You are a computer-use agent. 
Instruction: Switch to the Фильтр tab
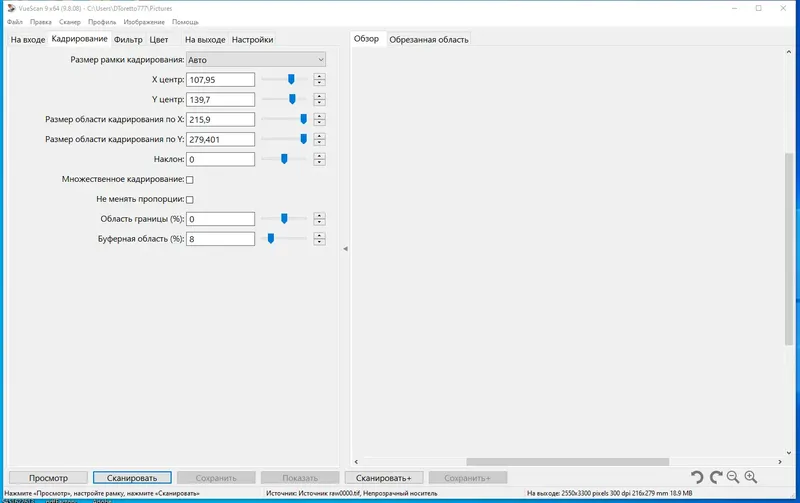[128, 39]
